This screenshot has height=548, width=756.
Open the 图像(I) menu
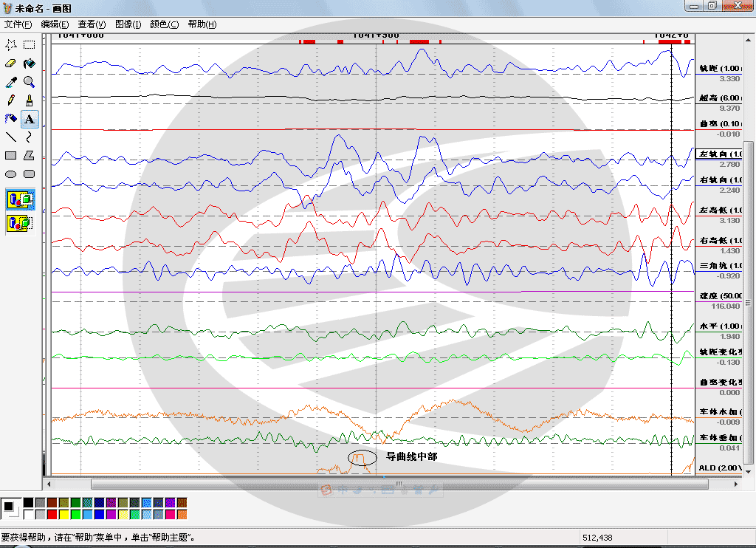coord(128,24)
